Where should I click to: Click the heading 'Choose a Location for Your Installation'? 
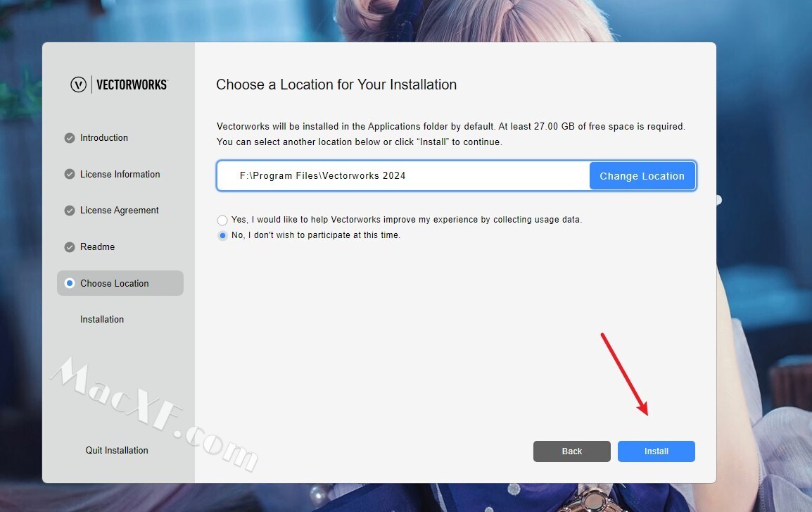click(336, 85)
